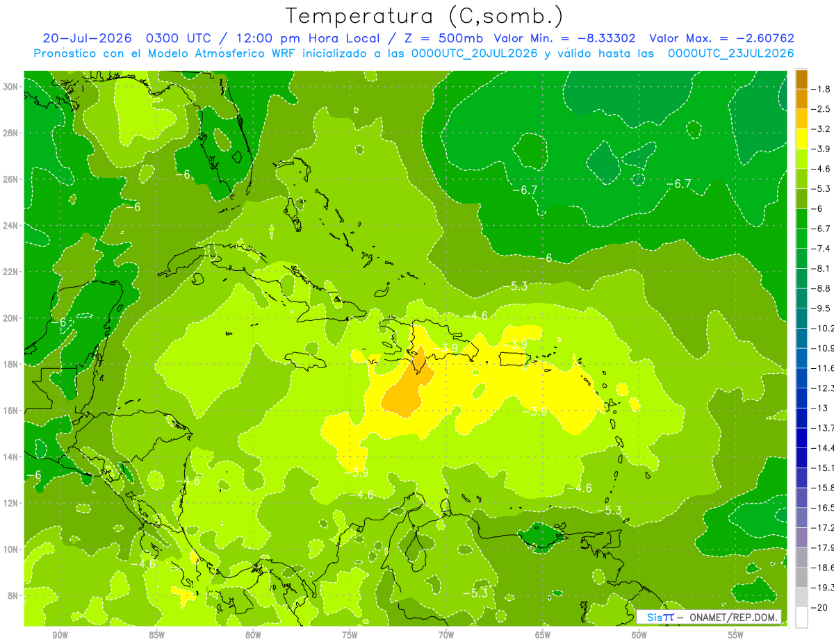Viewport: 834px width, 644px height.
Task: Click the "18N" latitude axis label
Action: 10,364
